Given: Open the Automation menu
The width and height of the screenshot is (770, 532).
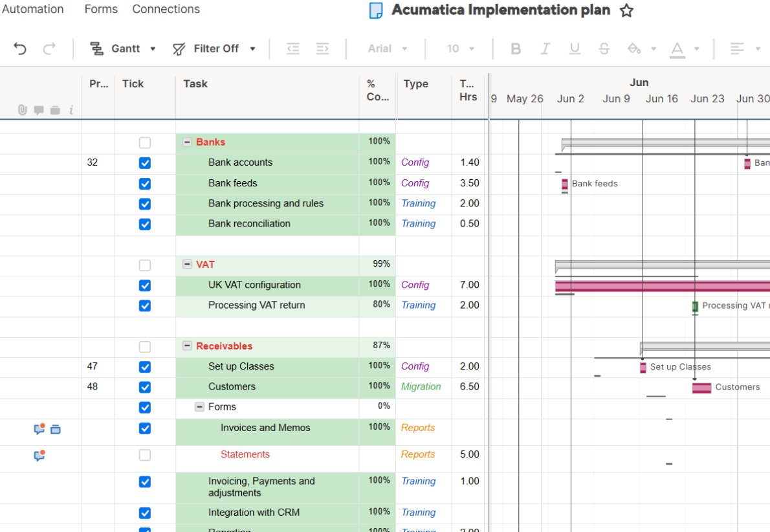Looking at the screenshot, I should (x=32, y=9).
